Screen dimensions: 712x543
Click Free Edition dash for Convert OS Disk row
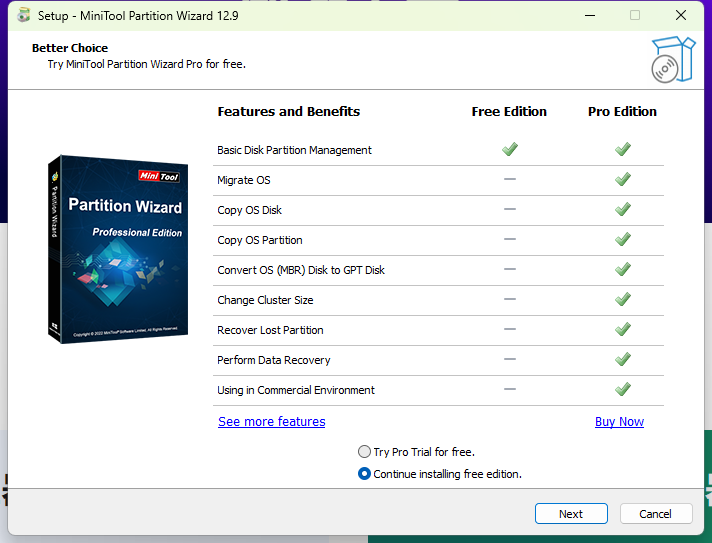click(510, 269)
